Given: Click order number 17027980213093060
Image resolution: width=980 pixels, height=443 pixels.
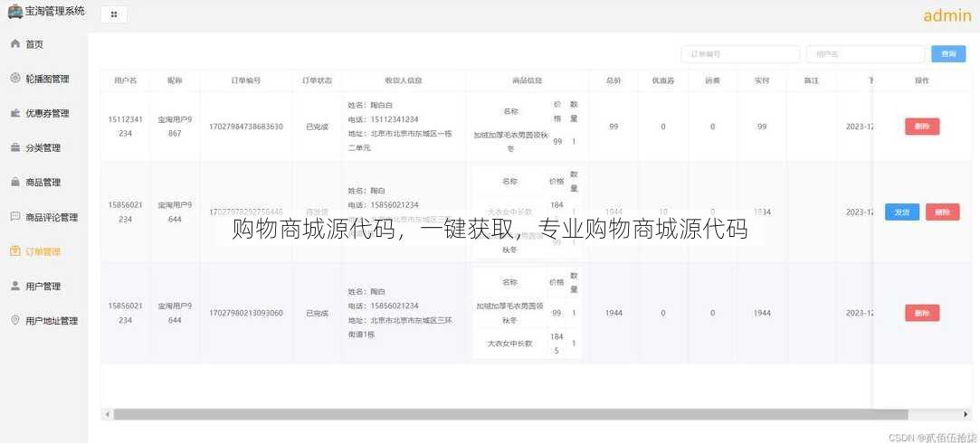Looking at the screenshot, I should (246, 313).
